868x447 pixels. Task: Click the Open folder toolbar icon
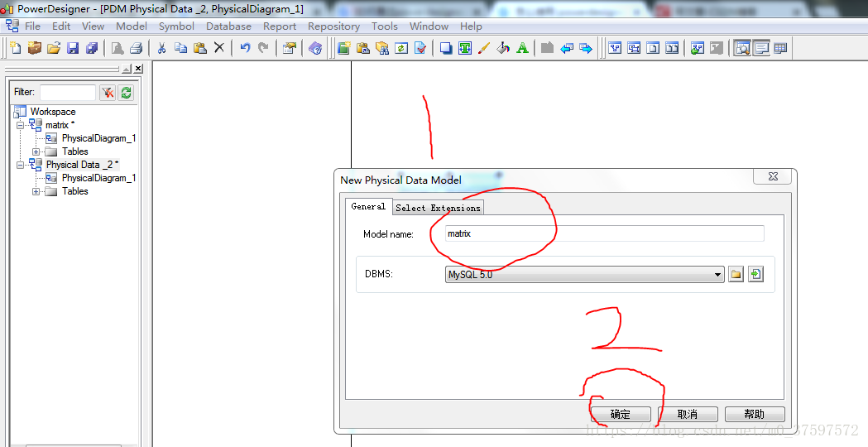(x=54, y=48)
